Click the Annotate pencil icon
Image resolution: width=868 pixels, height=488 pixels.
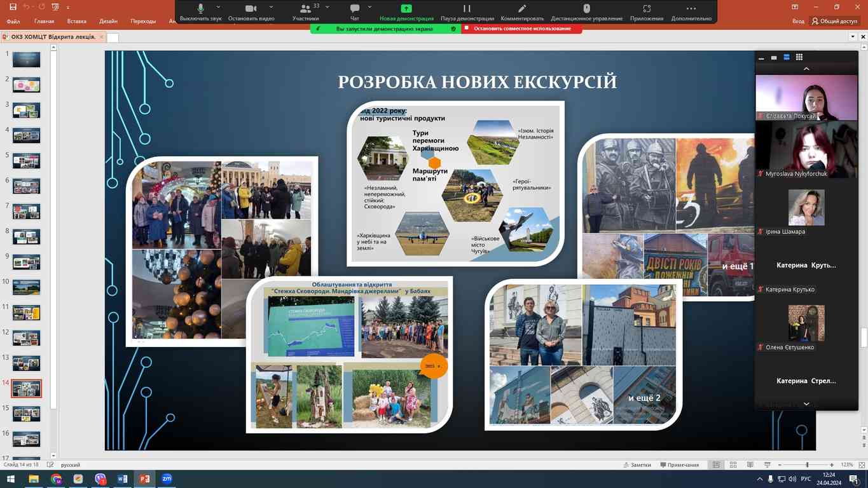click(522, 9)
